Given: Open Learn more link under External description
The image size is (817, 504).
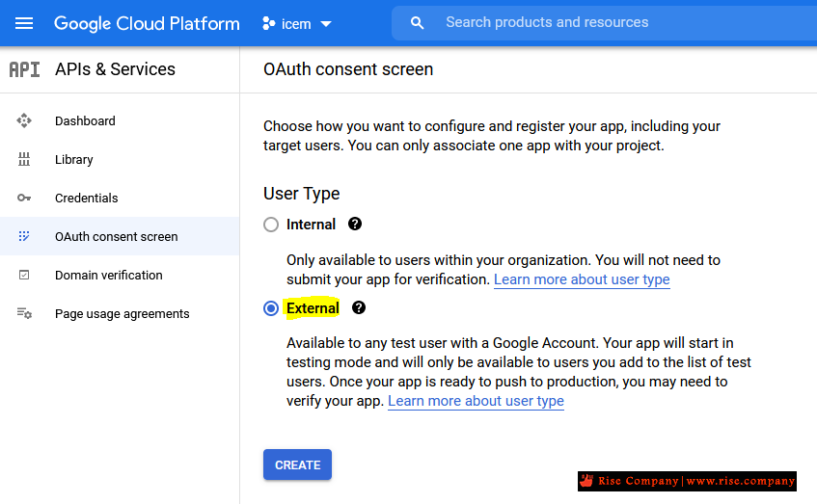Looking at the screenshot, I should [476, 401].
